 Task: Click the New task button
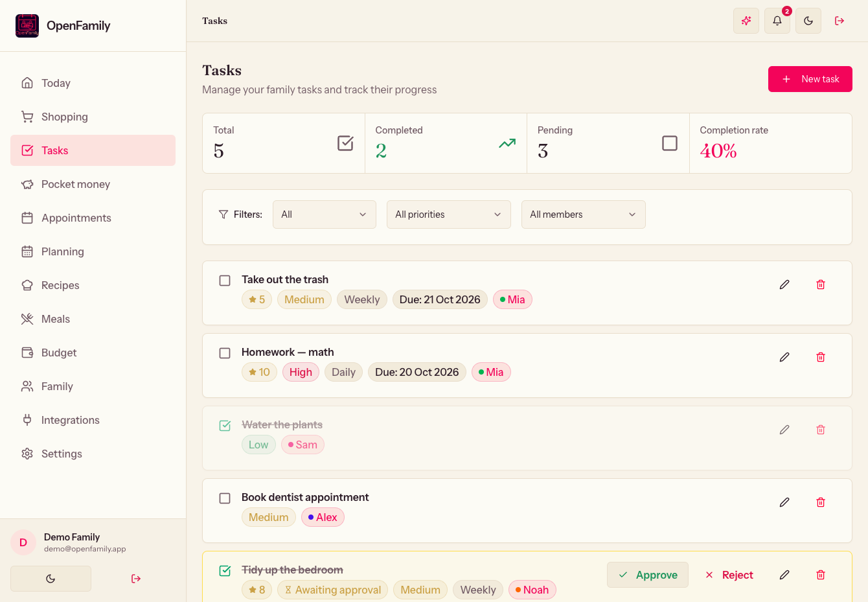pos(810,79)
